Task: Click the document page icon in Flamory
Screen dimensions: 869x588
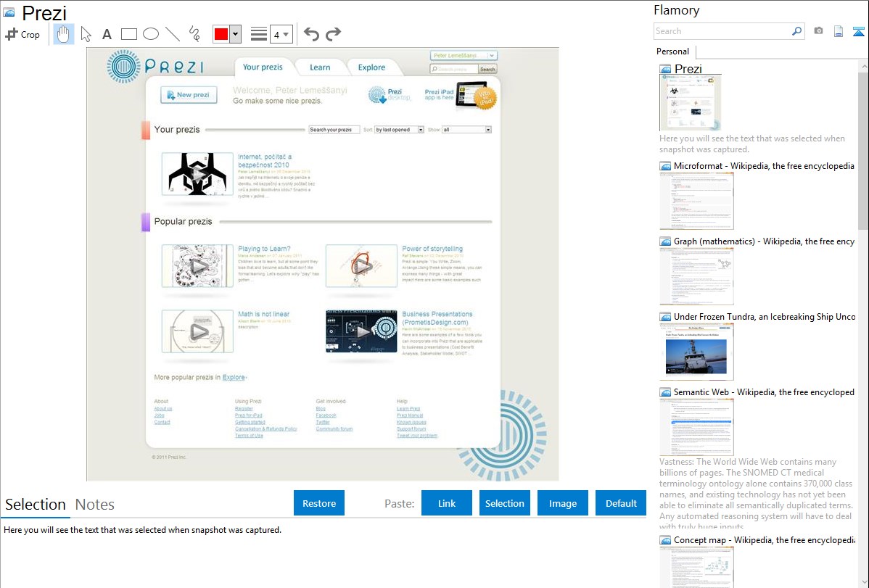Action: (839, 31)
